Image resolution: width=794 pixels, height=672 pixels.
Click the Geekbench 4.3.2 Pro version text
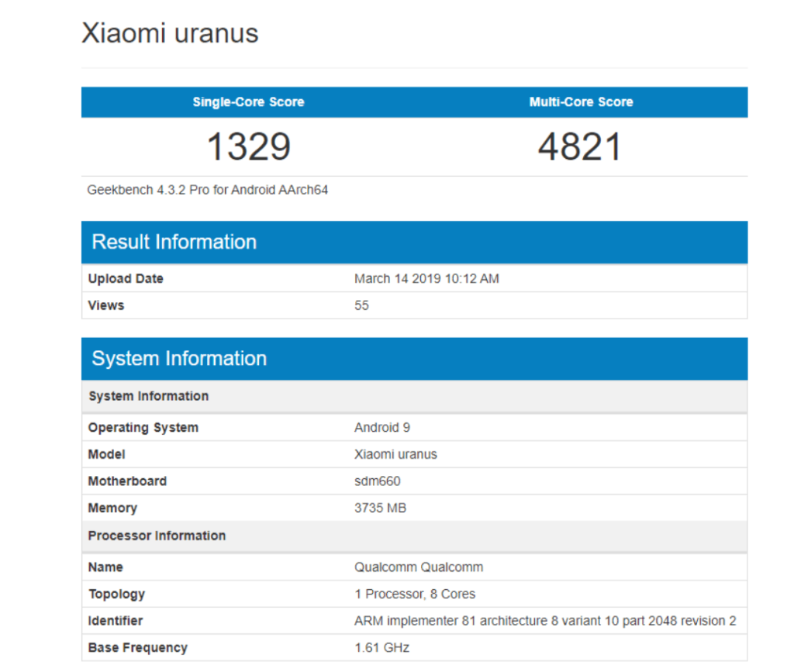coord(207,190)
